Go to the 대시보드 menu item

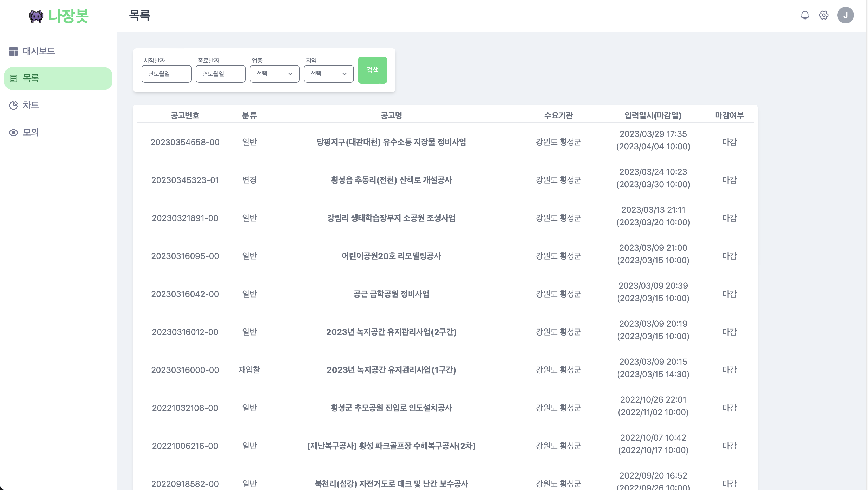pyautogui.click(x=39, y=51)
